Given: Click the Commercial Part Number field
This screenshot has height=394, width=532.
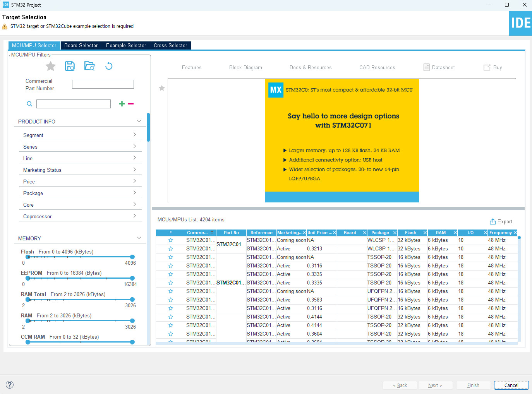Looking at the screenshot, I should [103, 84].
